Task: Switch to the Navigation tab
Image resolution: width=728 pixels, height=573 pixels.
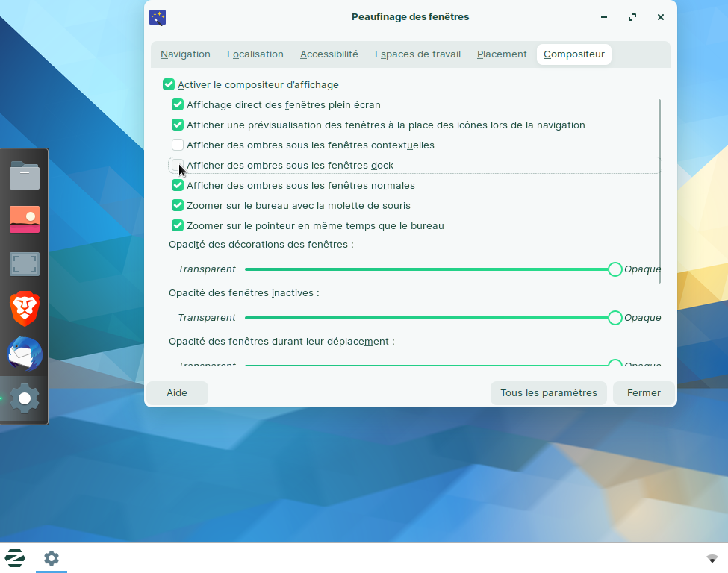Action: pos(185,54)
